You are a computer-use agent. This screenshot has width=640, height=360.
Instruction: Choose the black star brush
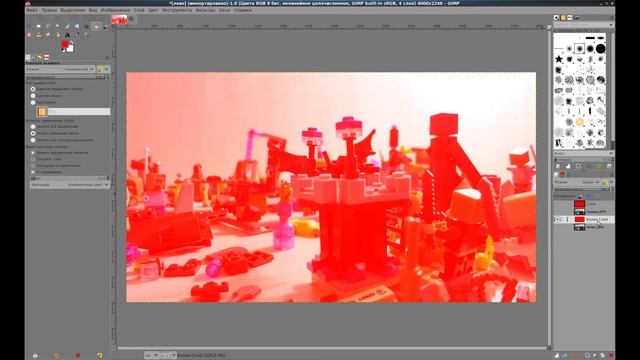click(x=559, y=60)
